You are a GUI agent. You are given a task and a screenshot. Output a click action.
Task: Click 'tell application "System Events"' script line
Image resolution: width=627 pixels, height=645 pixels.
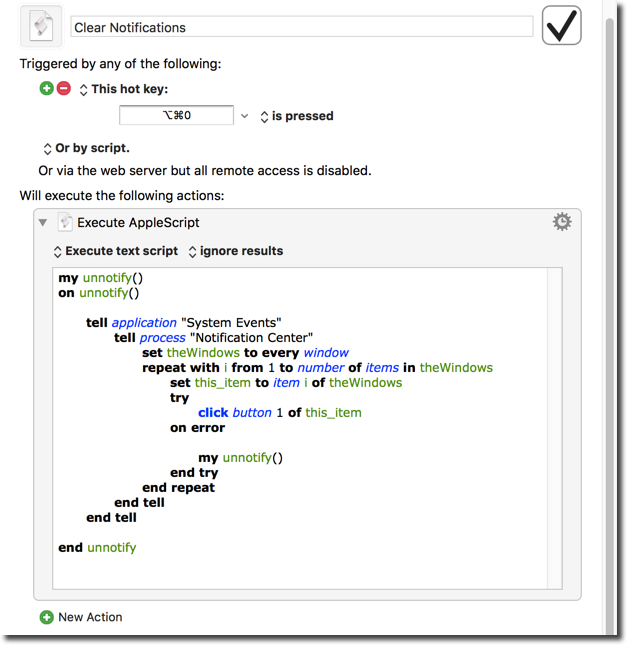(183, 322)
